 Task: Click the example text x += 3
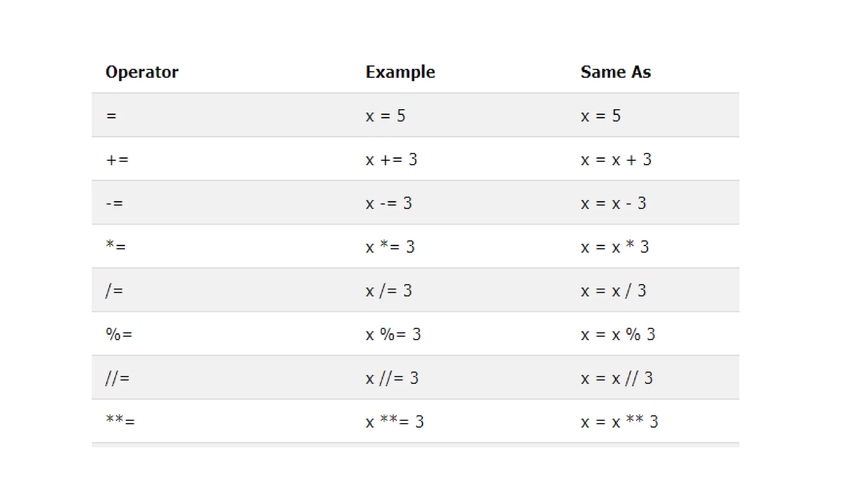[391, 160]
